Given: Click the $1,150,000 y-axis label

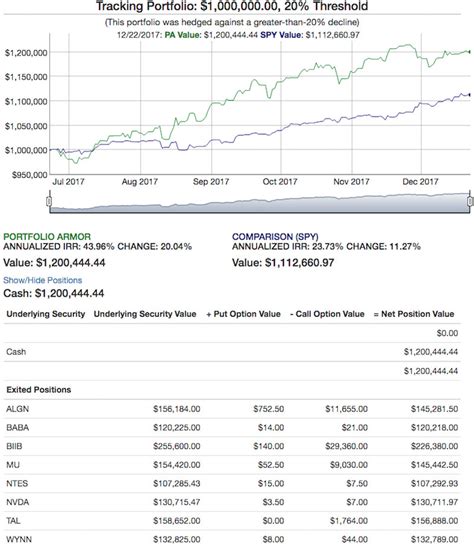Looking at the screenshot, I should coord(26,77).
